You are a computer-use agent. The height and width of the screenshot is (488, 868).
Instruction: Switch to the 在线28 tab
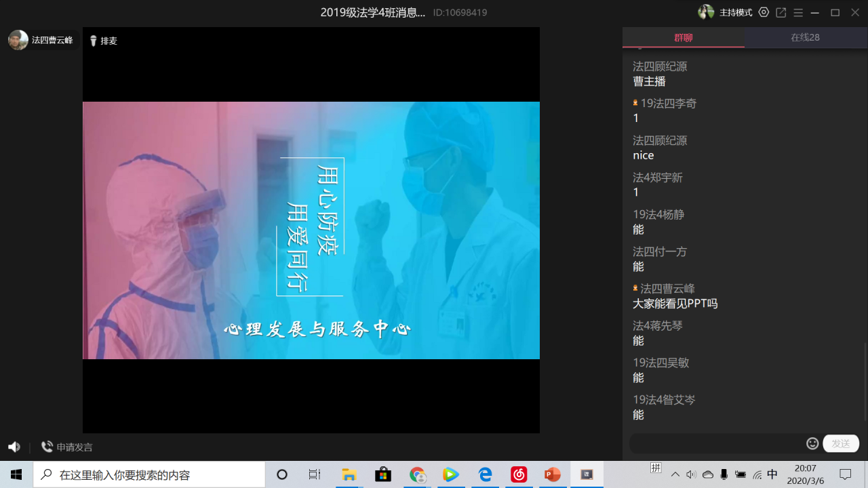pos(806,37)
